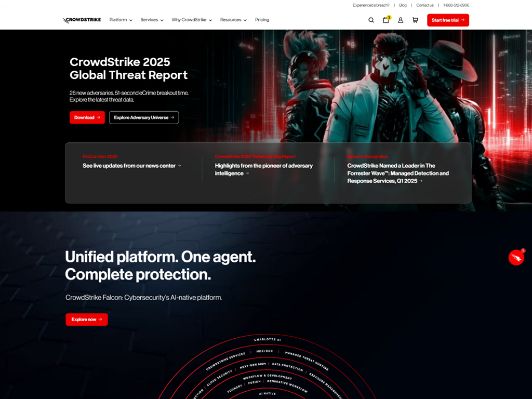Expand the Resources menu

tap(233, 20)
